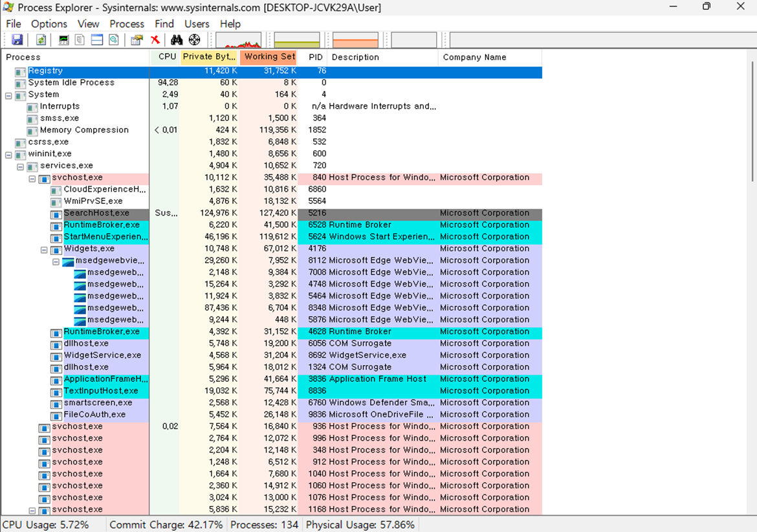Viewport: 757px width, 532px height.
Task: Select the CloudExperienceHost row
Action: point(272,189)
